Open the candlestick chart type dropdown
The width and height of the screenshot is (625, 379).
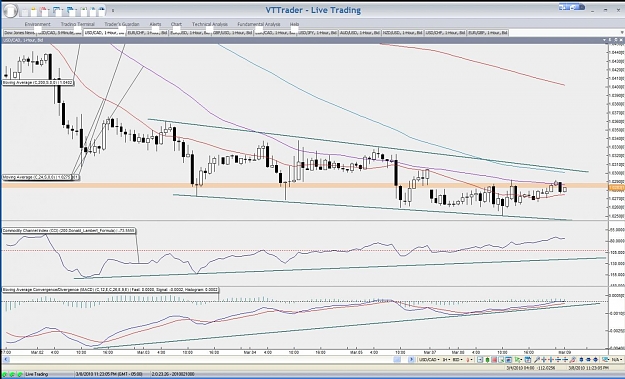pyautogui.click(x=470, y=360)
